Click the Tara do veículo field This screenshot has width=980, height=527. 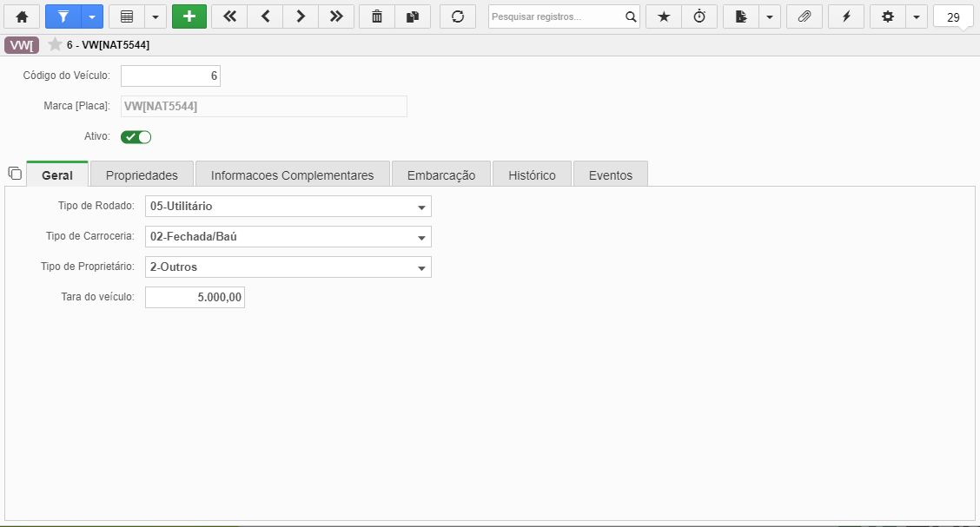tap(195, 298)
